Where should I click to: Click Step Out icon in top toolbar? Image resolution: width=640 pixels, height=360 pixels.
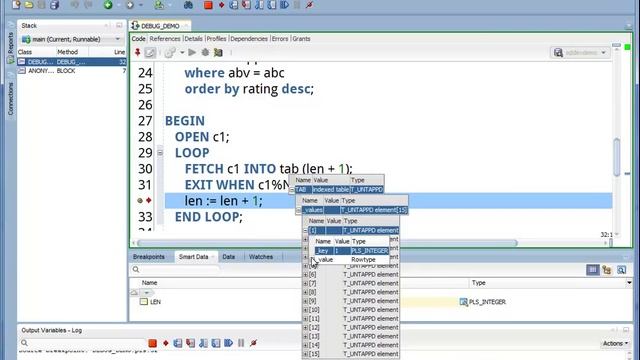point(259,5)
